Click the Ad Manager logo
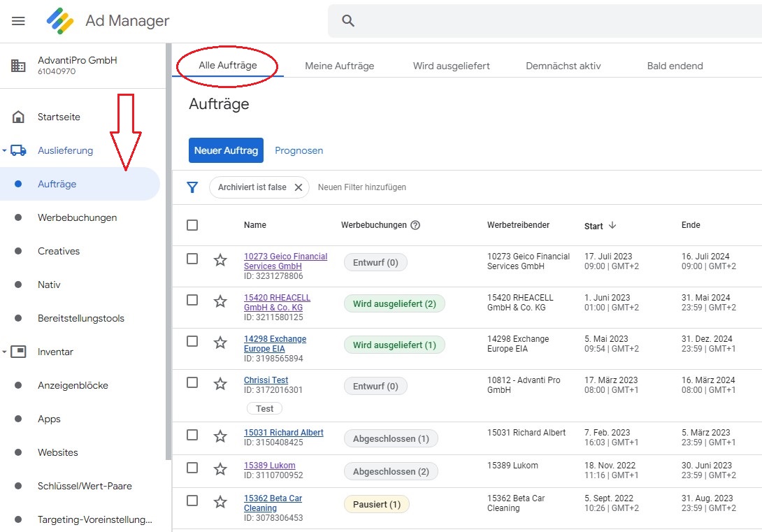Image resolution: width=762 pixels, height=532 pixels. point(60,21)
